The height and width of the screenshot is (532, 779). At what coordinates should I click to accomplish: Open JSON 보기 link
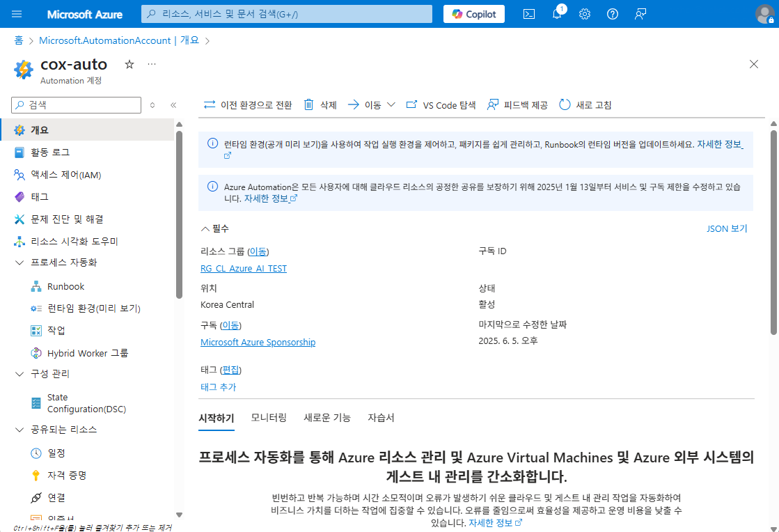pos(727,228)
